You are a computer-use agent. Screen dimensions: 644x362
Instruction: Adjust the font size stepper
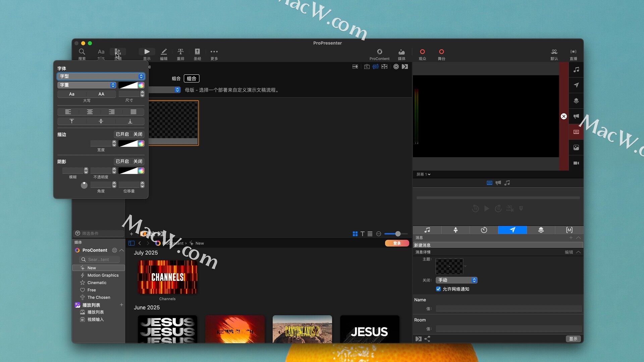(x=142, y=94)
